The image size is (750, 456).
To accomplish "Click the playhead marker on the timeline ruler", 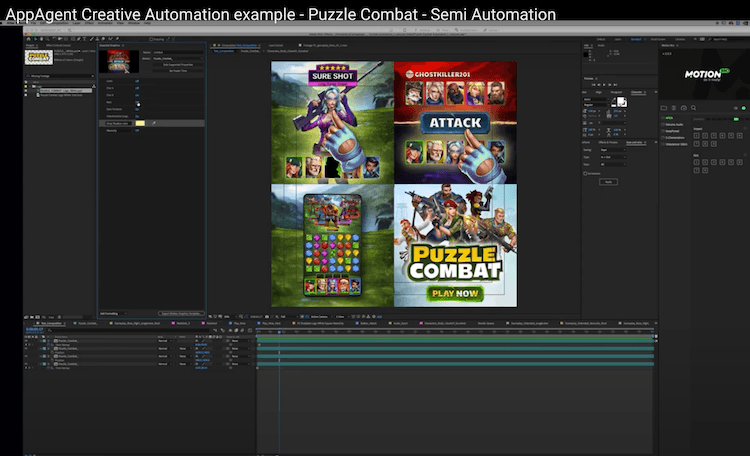I will [x=279, y=331].
